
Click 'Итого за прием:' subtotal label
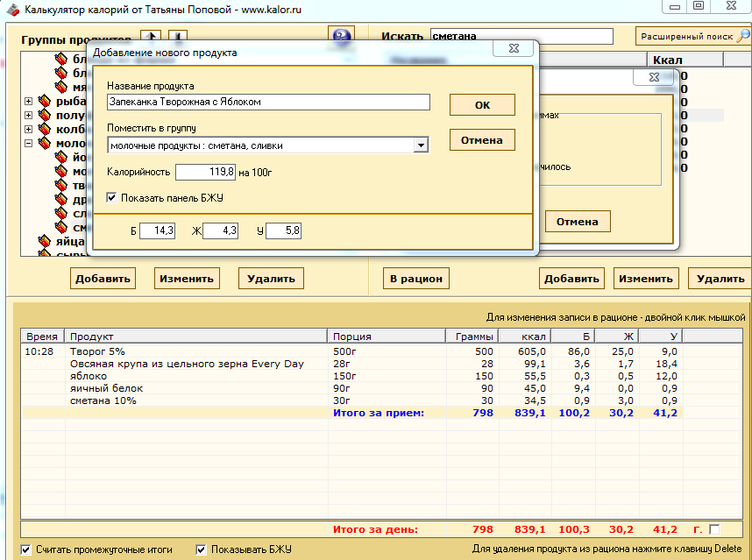point(379,413)
